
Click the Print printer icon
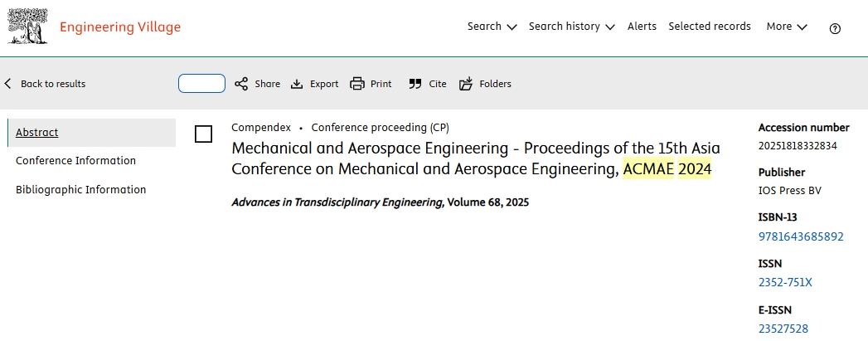pyautogui.click(x=357, y=84)
